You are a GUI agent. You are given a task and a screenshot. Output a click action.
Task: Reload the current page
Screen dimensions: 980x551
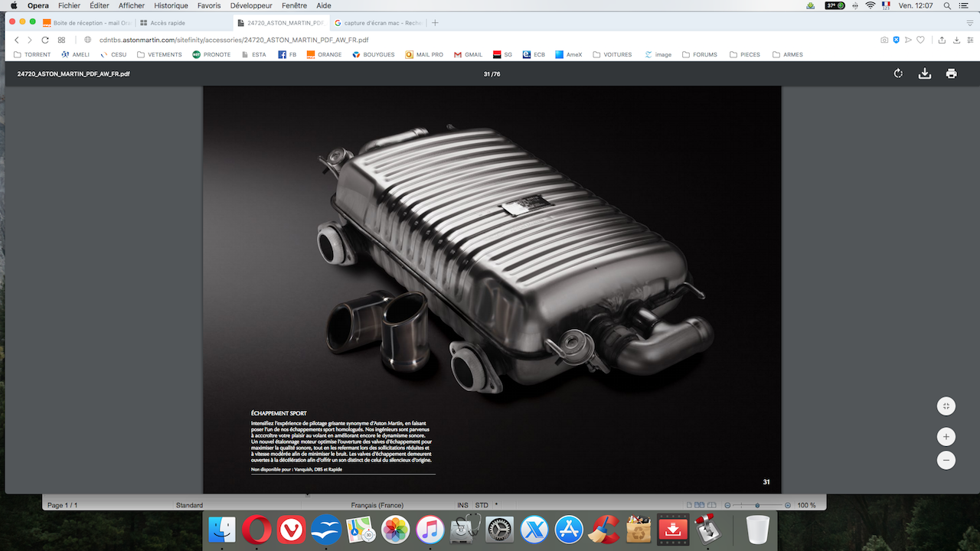[45, 40]
